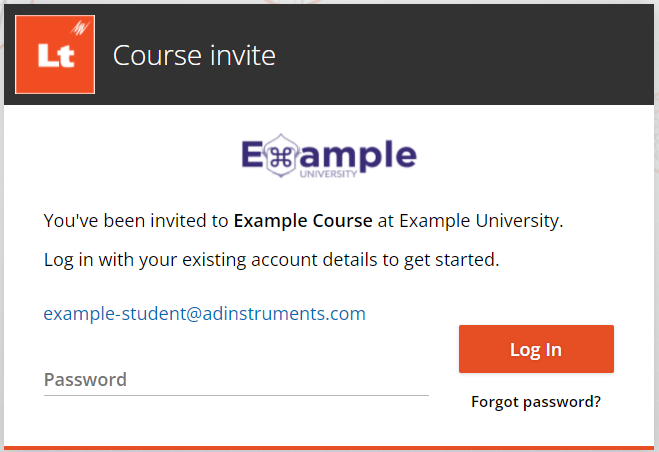Click the 'Log in with your existing account' sentence
Screen dimensions: 659x452
point(272,260)
